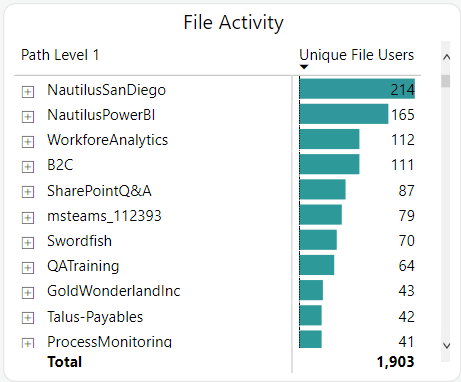Click the 214 users data bar

point(357,89)
